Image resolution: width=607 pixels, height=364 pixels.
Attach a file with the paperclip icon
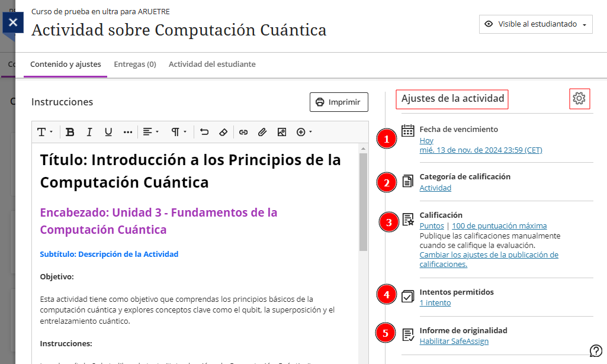point(262,132)
